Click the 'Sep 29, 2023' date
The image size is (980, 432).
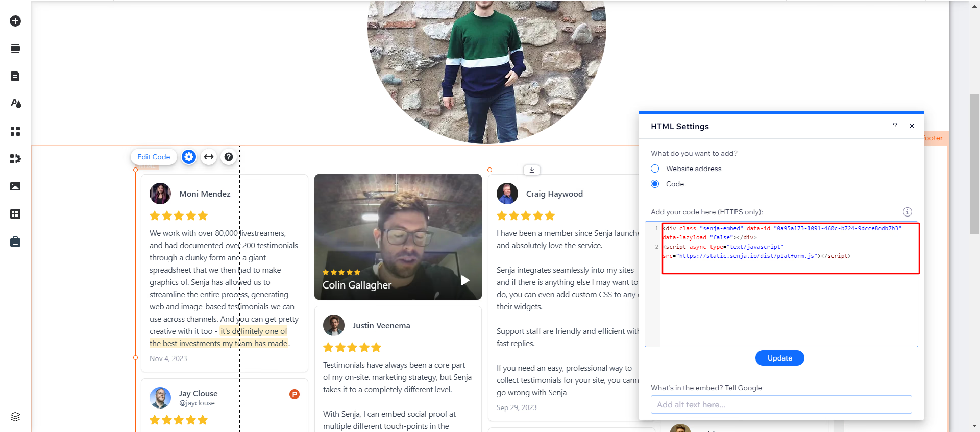(517, 407)
